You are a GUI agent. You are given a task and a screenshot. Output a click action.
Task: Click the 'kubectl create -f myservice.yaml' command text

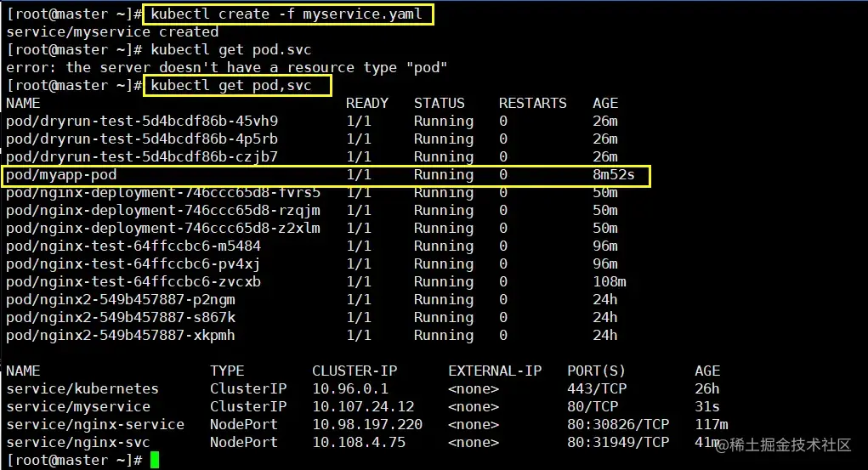click(286, 14)
